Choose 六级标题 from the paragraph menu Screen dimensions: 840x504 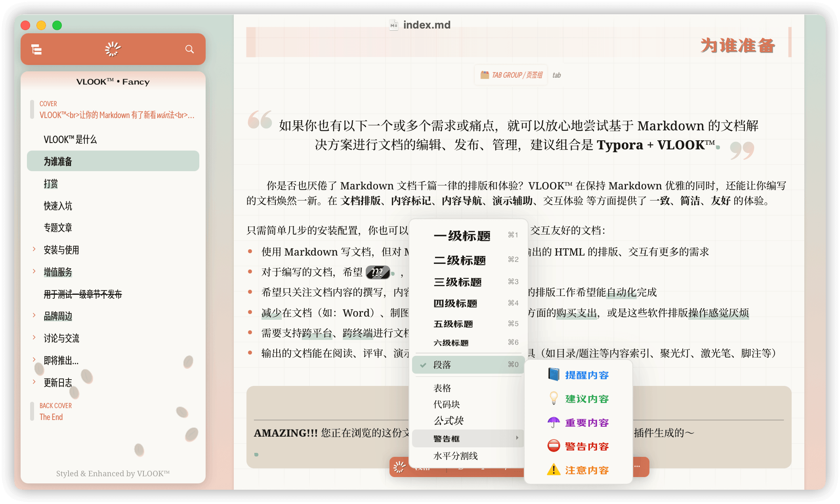click(x=468, y=342)
